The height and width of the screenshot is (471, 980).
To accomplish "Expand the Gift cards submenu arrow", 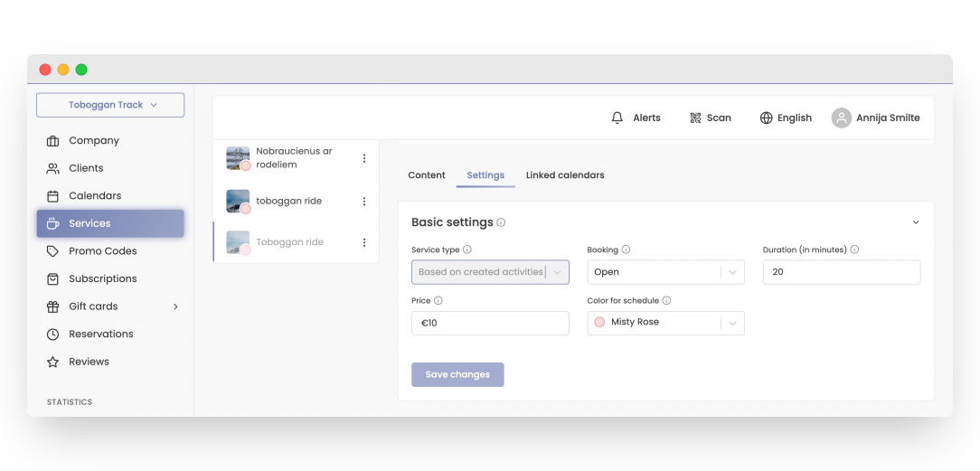I will click(x=175, y=306).
